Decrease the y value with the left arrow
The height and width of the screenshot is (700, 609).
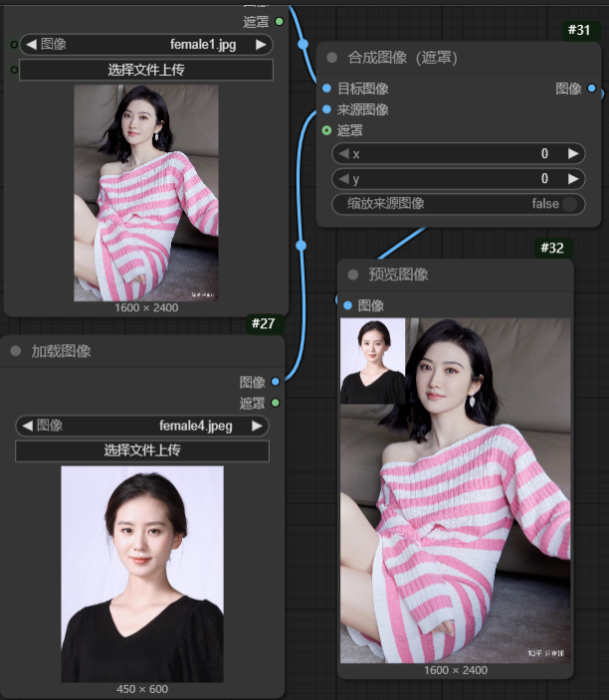coord(344,179)
